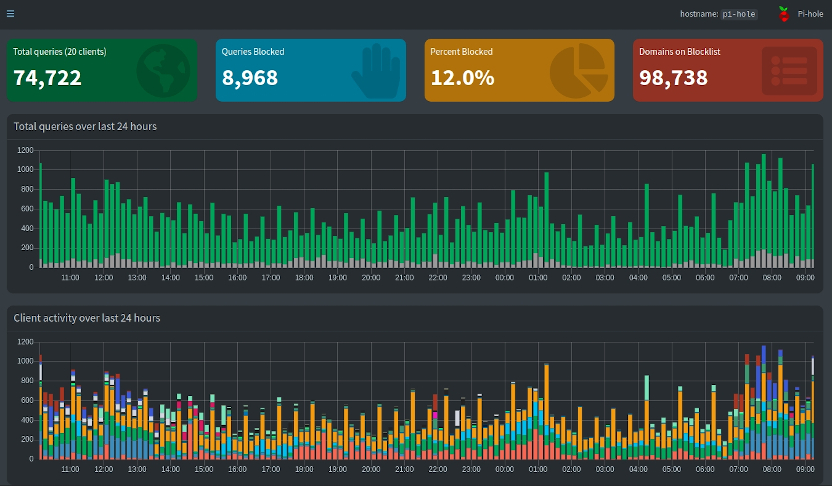The image size is (832, 486).
Task: Click the 11:00 axis label in Total queries chart
Action: pyautogui.click(x=70, y=277)
